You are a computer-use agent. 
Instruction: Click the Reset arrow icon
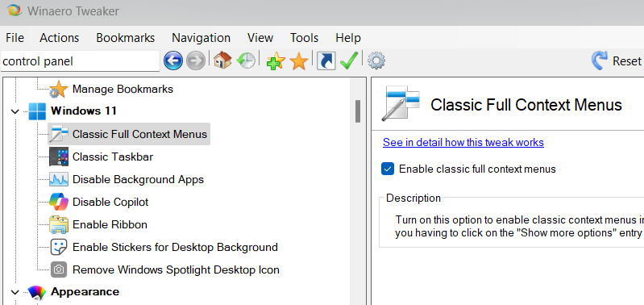[x=599, y=61]
